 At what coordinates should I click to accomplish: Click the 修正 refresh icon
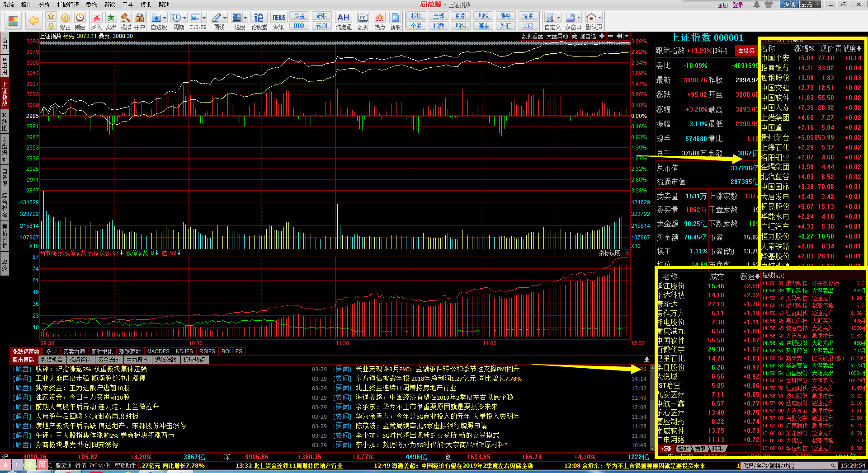pyautogui.click(x=66, y=18)
